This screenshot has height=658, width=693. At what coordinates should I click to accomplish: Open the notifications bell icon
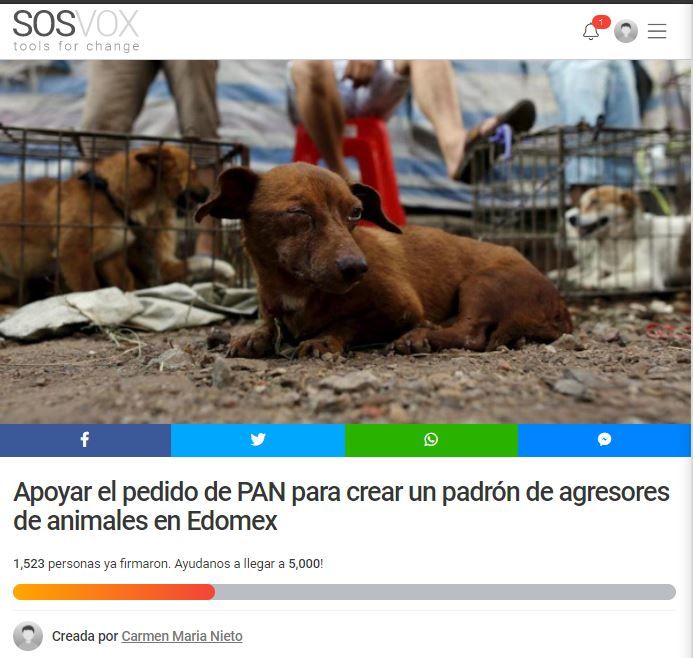pos(590,31)
